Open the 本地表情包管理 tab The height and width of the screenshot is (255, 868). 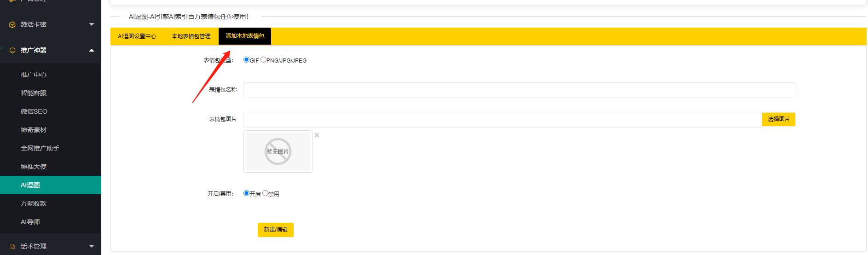[x=191, y=36]
